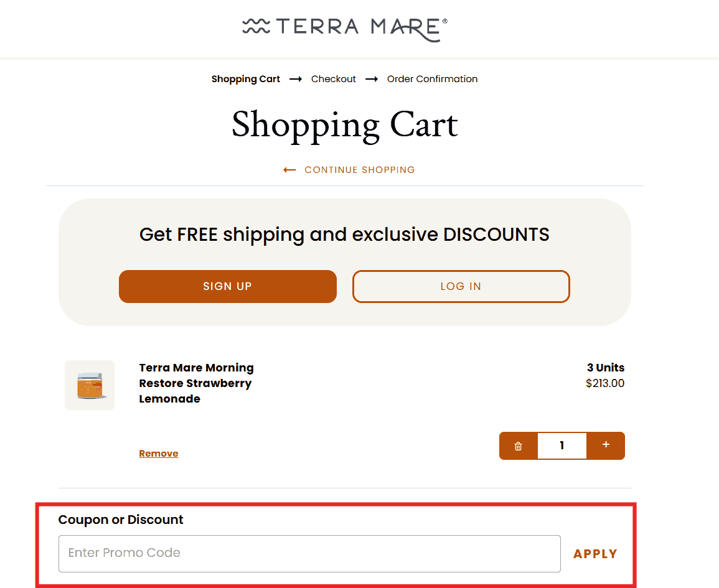Select the Shopping Cart breadcrumb step
The height and width of the screenshot is (588, 719).
point(246,79)
